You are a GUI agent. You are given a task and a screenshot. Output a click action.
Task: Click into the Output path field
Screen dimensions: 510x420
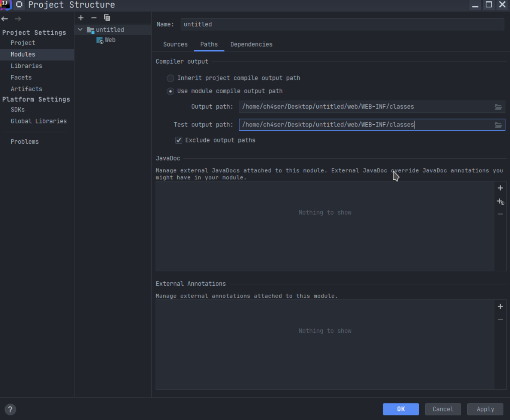pyautogui.click(x=366, y=107)
